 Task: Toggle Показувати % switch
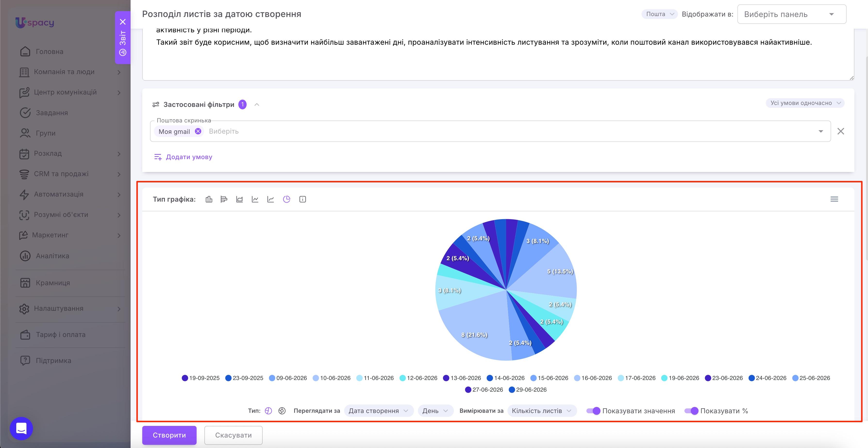tap(691, 411)
